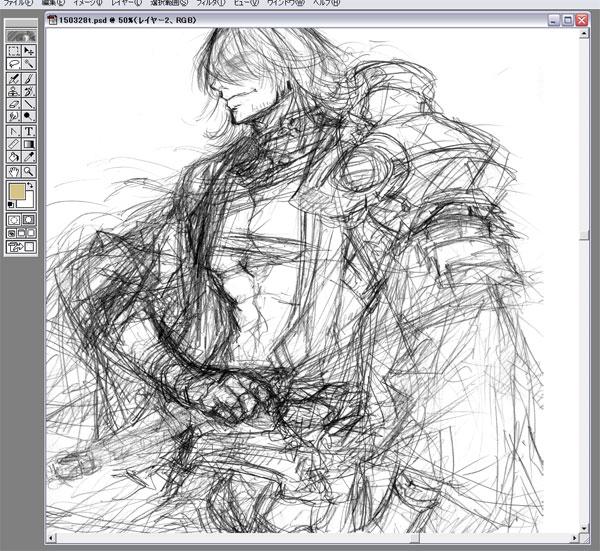
Task: Click the toolbox palette title bar
Action: (x=21, y=23)
